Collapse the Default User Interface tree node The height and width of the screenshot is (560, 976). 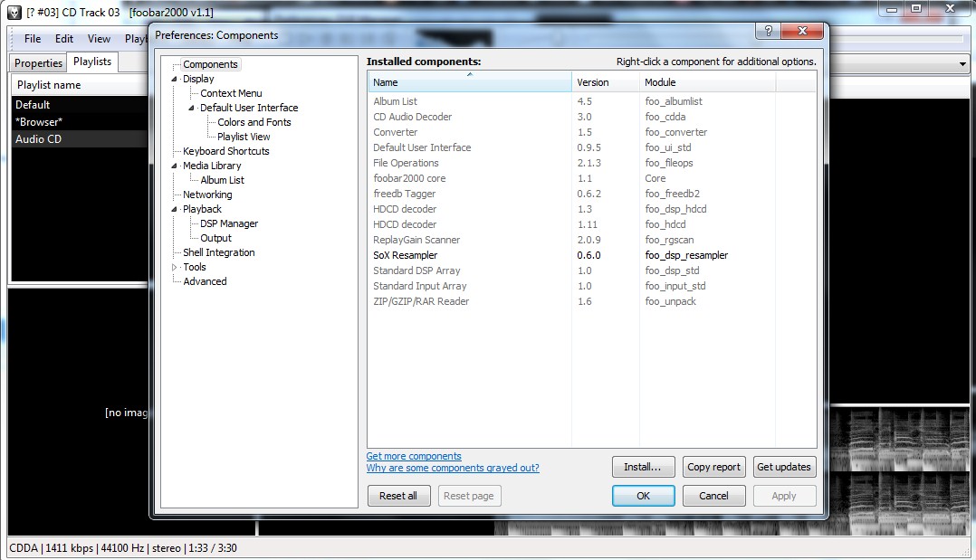point(192,108)
